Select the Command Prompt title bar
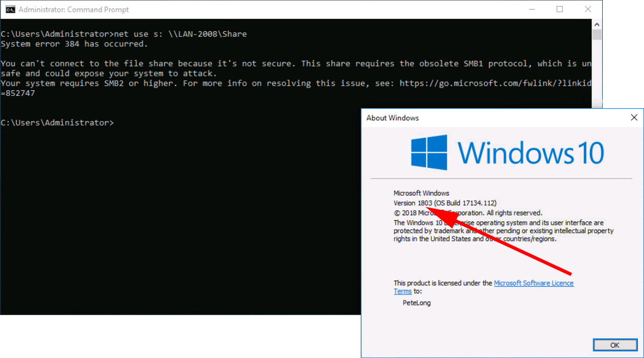The width and height of the screenshot is (644, 358). point(279,9)
